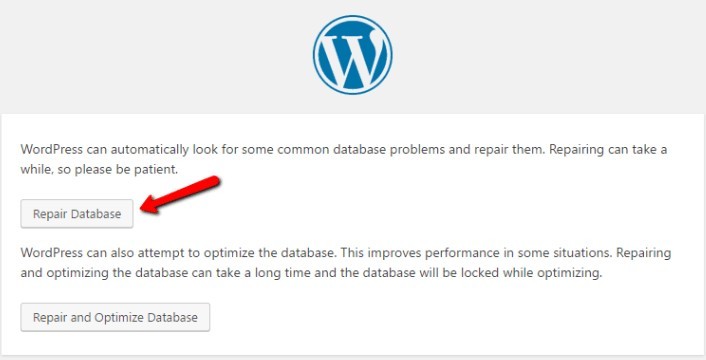Click phrase 'Repairing can take a'
This screenshot has height=360, width=706.
pos(608,149)
